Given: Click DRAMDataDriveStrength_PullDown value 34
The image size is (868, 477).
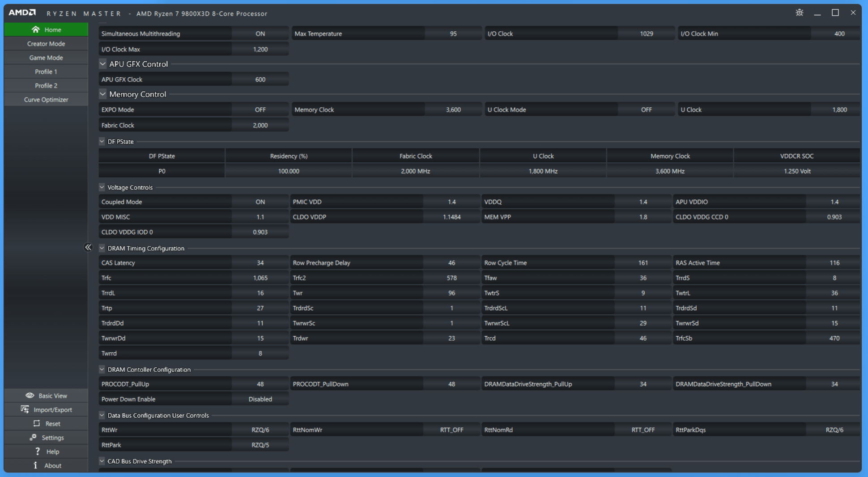Looking at the screenshot, I should coord(834,384).
